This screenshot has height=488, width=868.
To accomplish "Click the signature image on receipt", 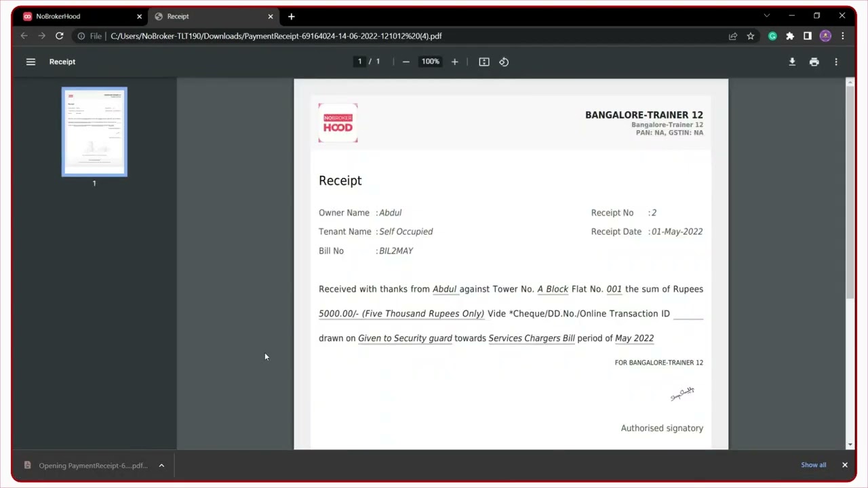I will 682,394.
